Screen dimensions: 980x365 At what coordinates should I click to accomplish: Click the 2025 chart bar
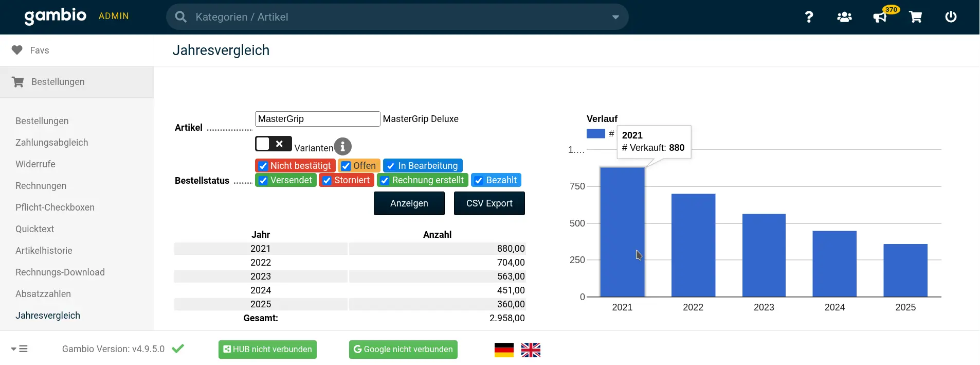tap(905, 270)
